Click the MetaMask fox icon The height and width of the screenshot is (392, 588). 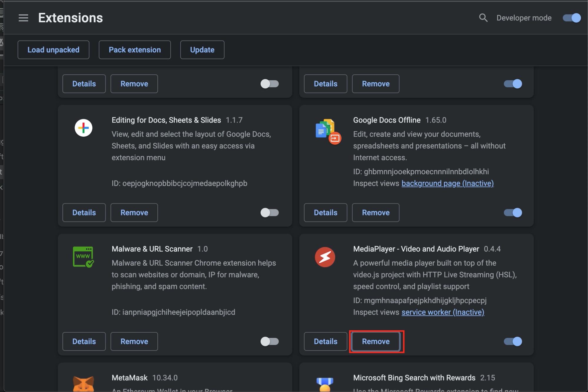coord(84,383)
